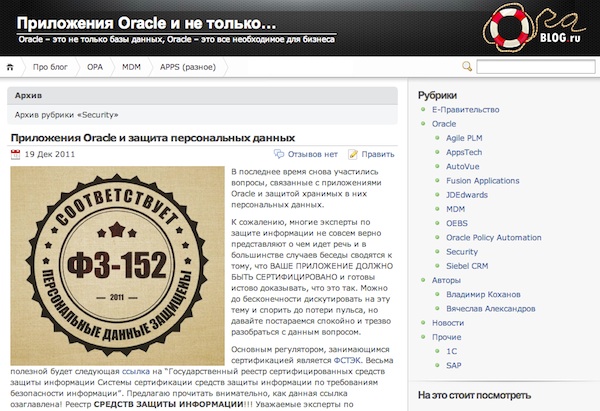Follow the ссылка link in the article
Screen dimensions: 600x411
135,371
